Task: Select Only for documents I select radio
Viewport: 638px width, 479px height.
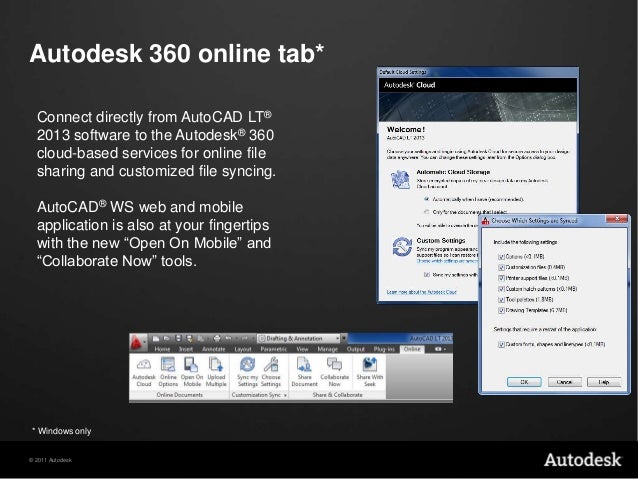Action: point(426,212)
